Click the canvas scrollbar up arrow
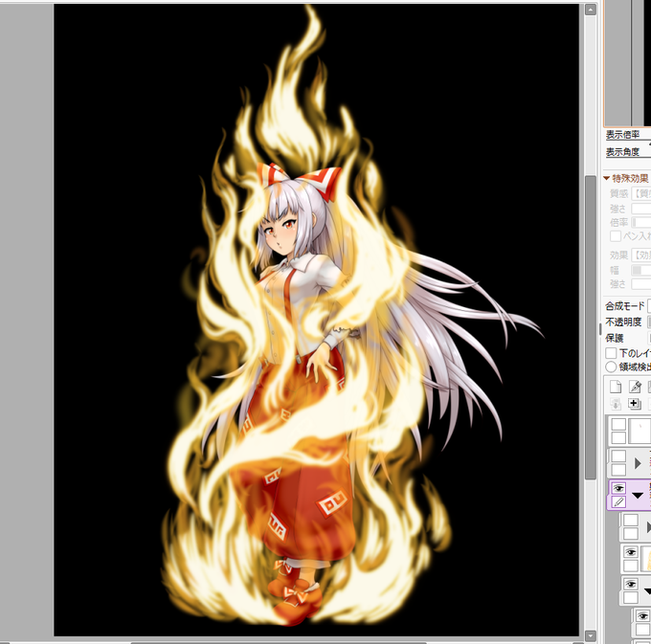This screenshot has height=644, width=651. click(x=591, y=10)
